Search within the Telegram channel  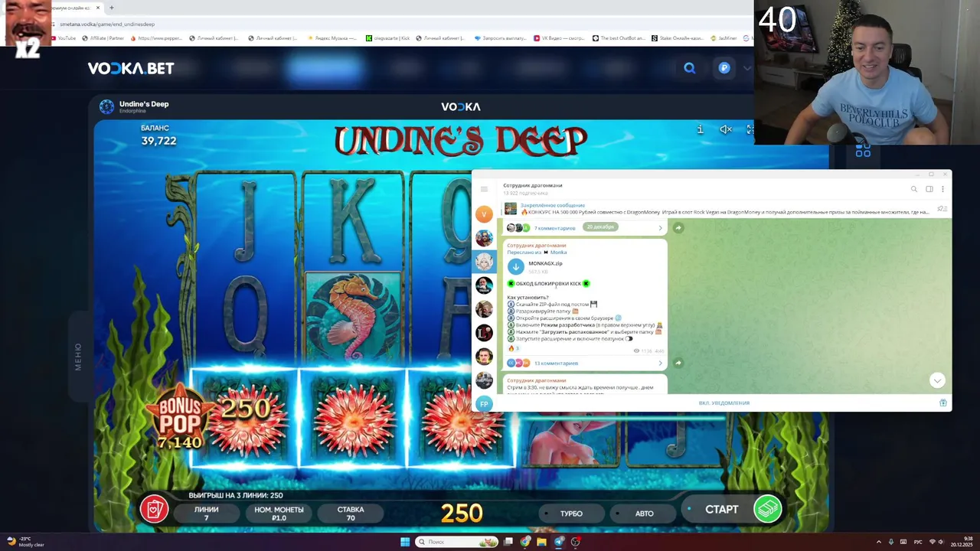coord(913,189)
